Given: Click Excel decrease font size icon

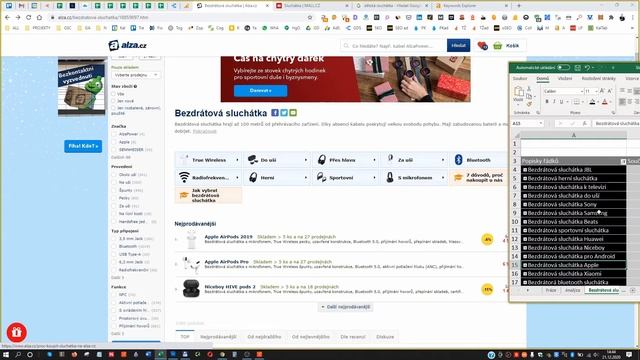Looking at the screenshot, I should click(609, 91).
